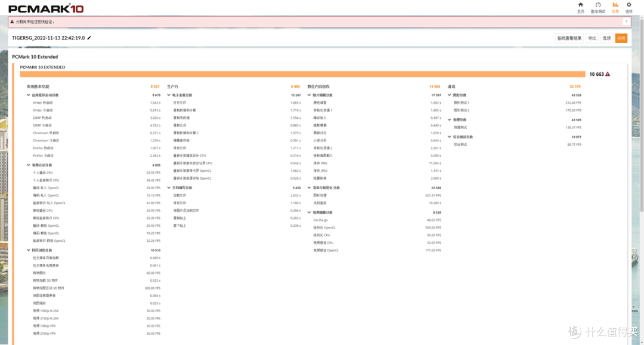Image resolution: width=644 pixels, height=345 pixels.
Task: Click the On the go row
Action: tap(377, 220)
